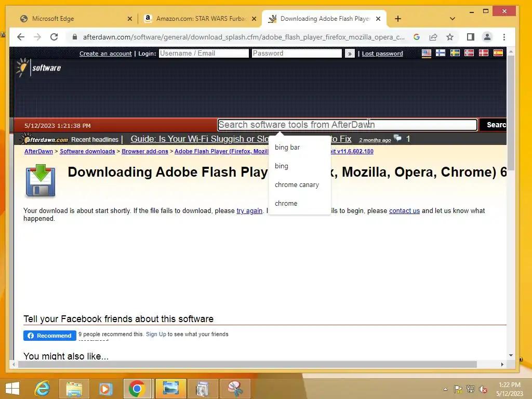The height and width of the screenshot is (399, 532).
Task: Choose 'chrome' suggestion
Action: click(x=299, y=203)
